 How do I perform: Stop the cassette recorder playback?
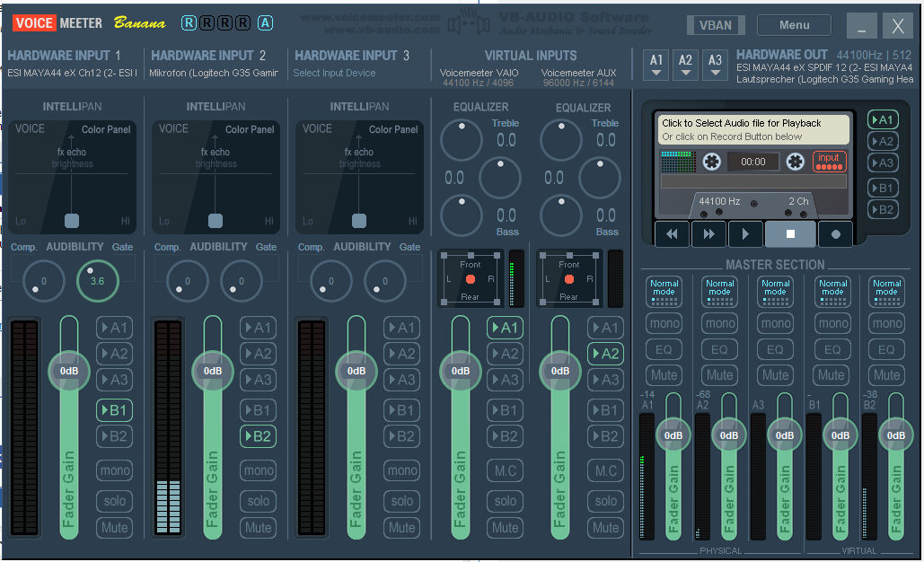point(790,234)
